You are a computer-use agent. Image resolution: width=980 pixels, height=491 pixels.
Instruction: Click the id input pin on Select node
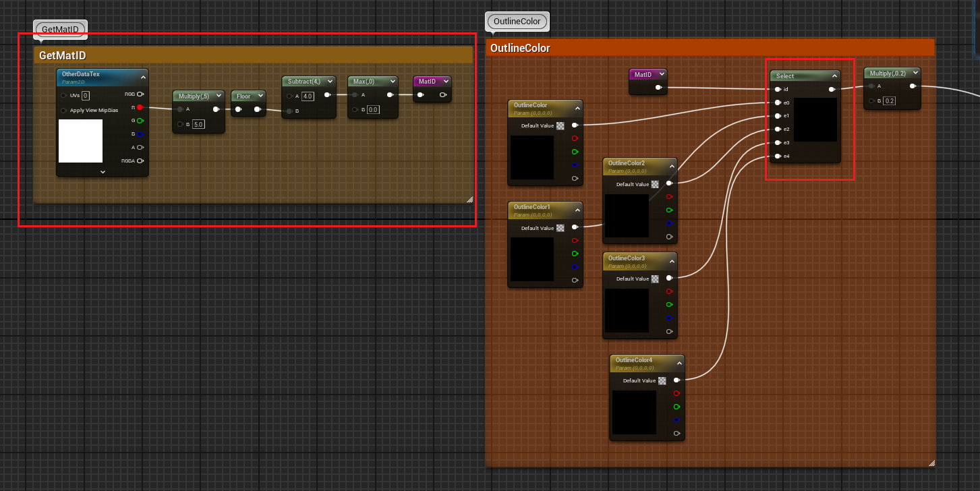(x=778, y=89)
